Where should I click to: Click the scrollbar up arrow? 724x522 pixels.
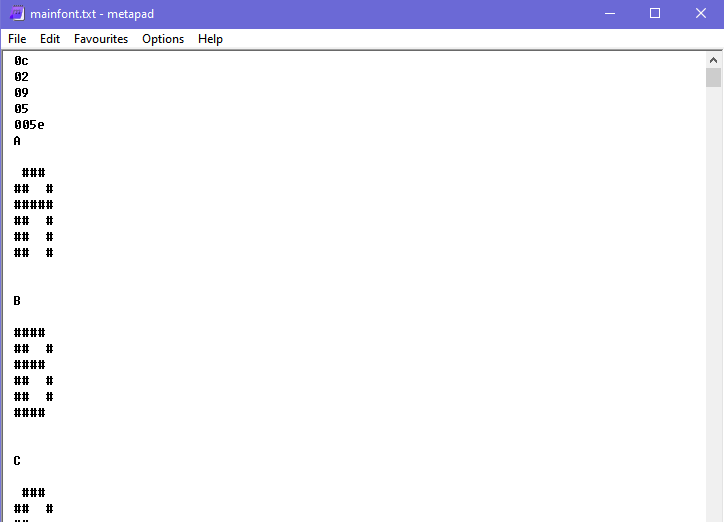point(713,60)
